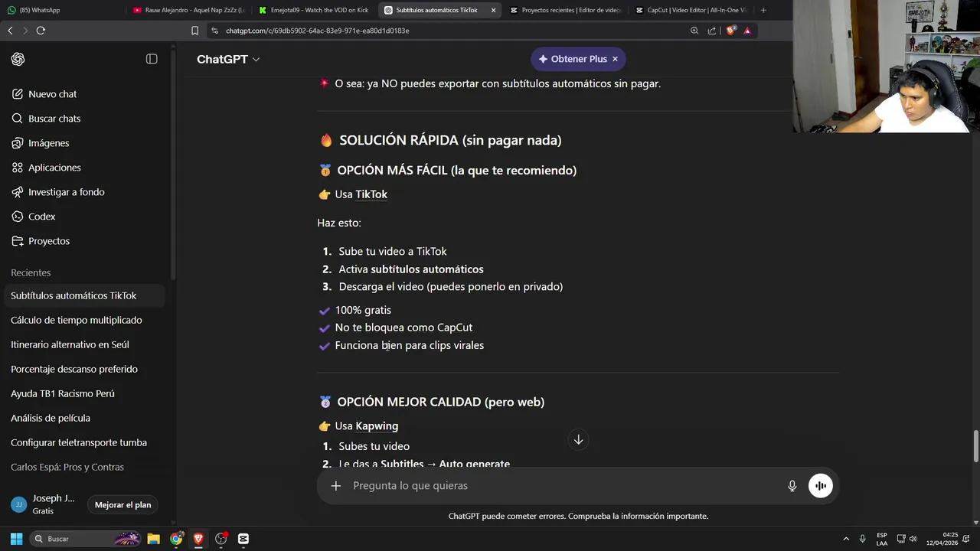
Task: Click the site settings icon in address bar
Action: point(215,31)
